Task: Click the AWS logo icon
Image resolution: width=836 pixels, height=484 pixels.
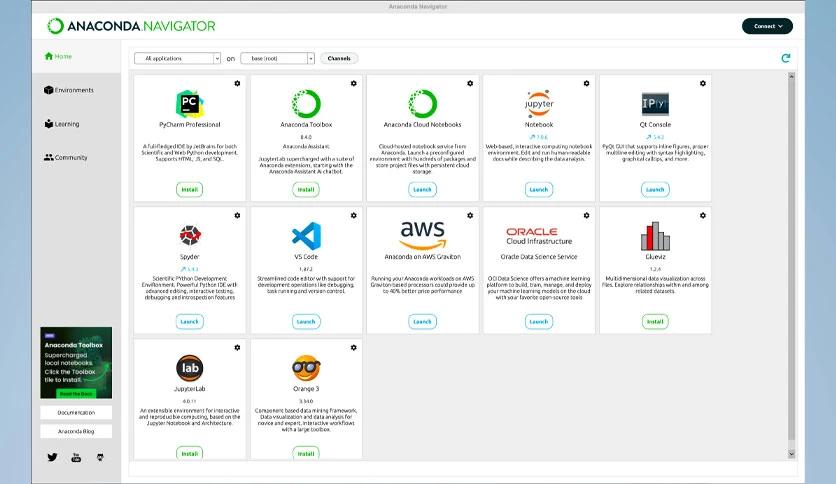Action: (423, 235)
